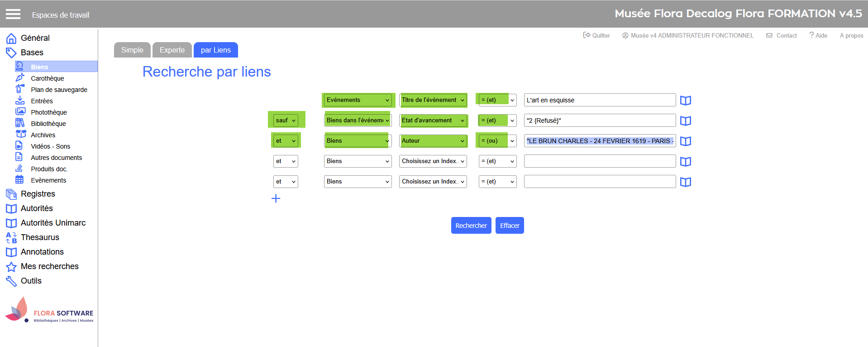Open index book icon beside L'art en esquisse
The image size is (868, 347).
point(685,101)
